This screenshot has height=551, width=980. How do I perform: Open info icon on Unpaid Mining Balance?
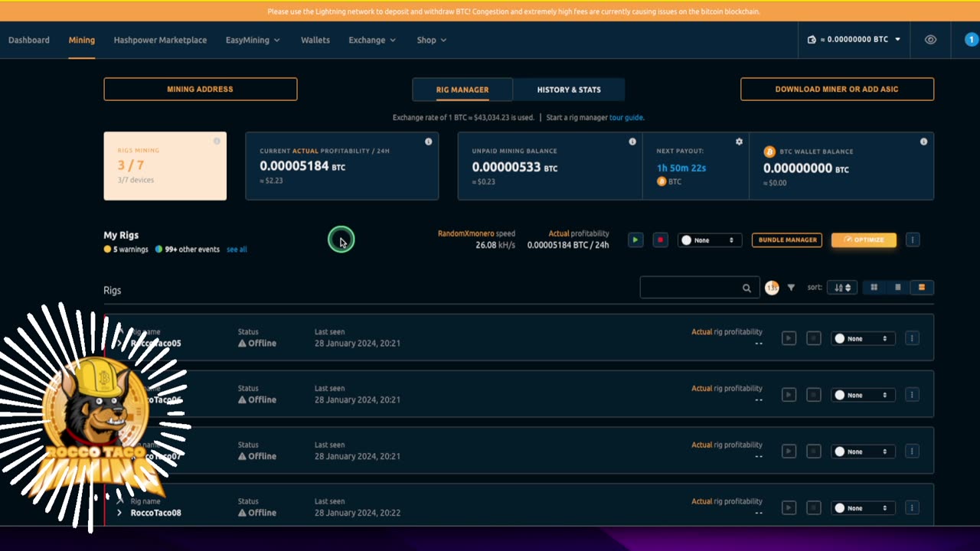[x=632, y=142]
